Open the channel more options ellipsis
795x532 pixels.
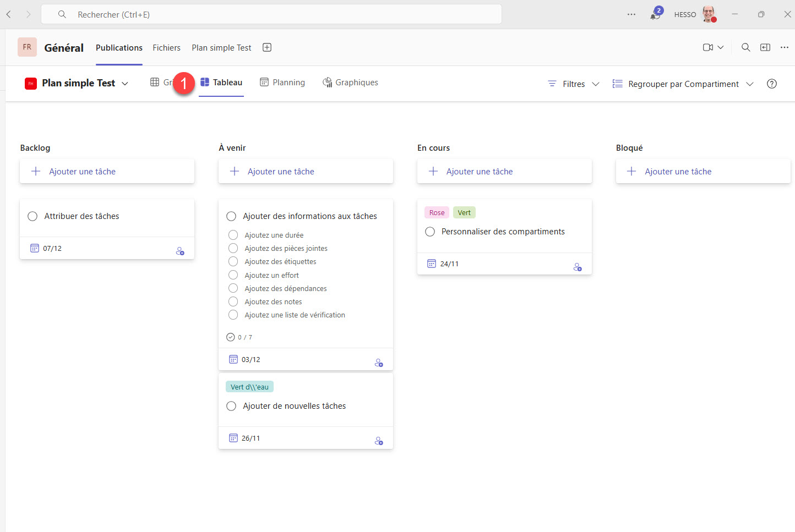[785, 48]
